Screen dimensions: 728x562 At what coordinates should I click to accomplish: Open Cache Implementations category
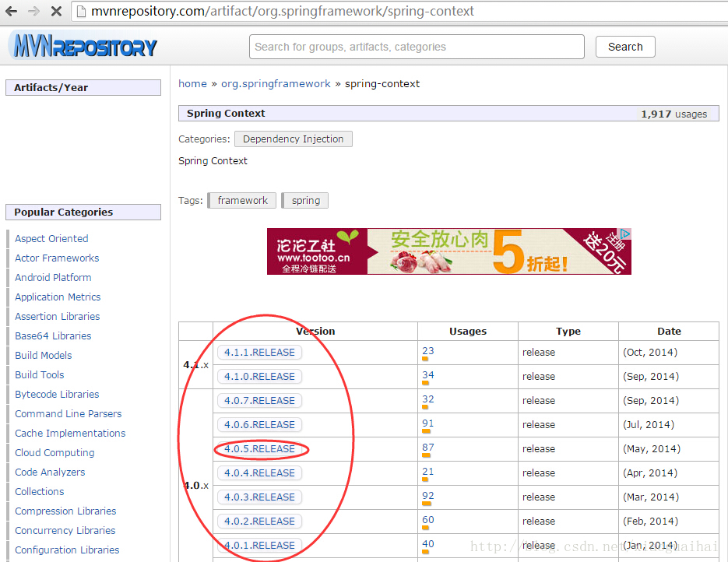pyautogui.click(x=70, y=434)
